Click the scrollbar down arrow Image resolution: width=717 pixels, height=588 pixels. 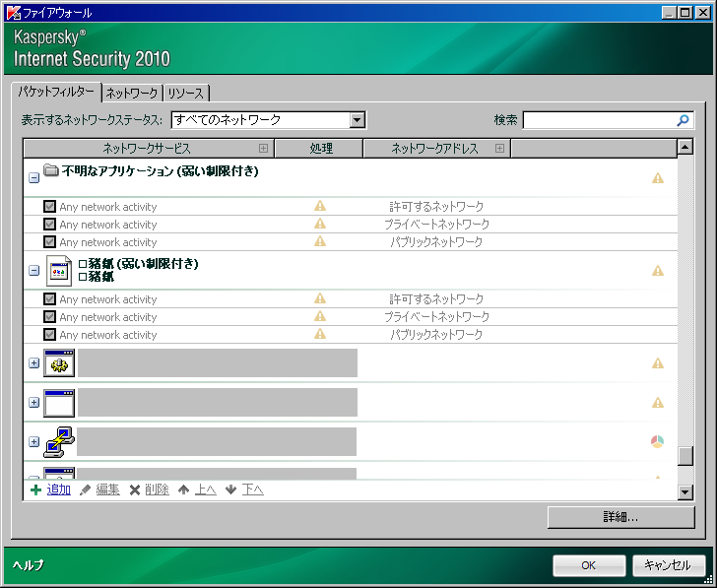pyautogui.click(x=685, y=492)
